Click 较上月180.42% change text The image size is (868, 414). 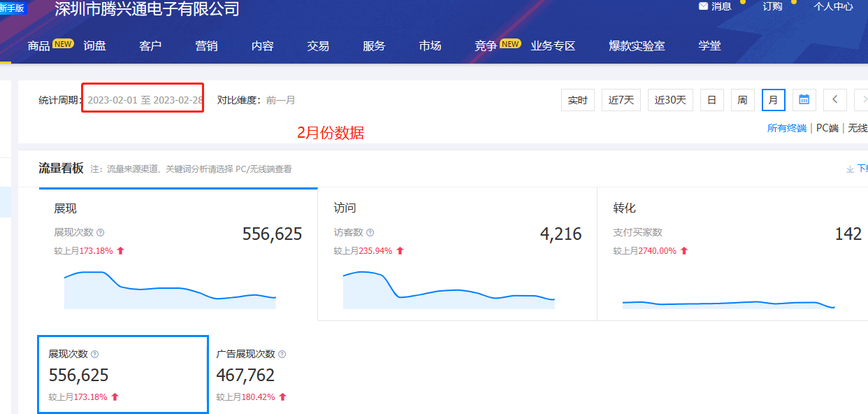point(245,397)
